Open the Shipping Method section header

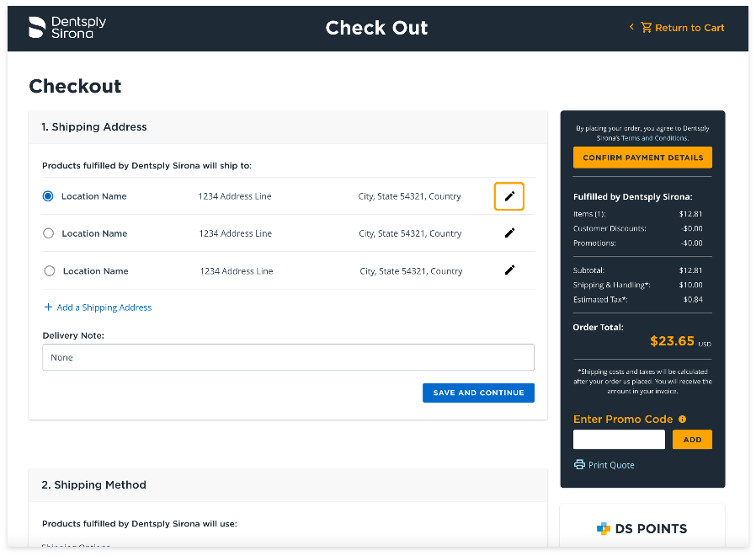[93, 485]
